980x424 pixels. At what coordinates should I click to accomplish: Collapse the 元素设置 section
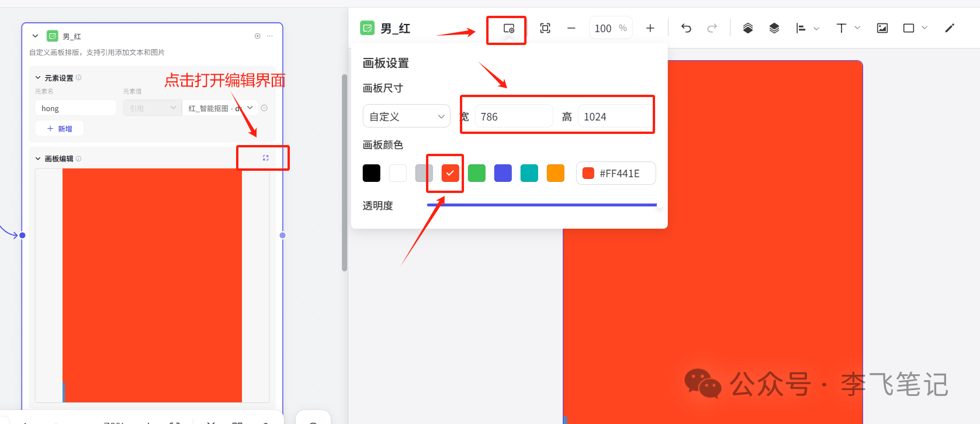pyautogui.click(x=38, y=78)
